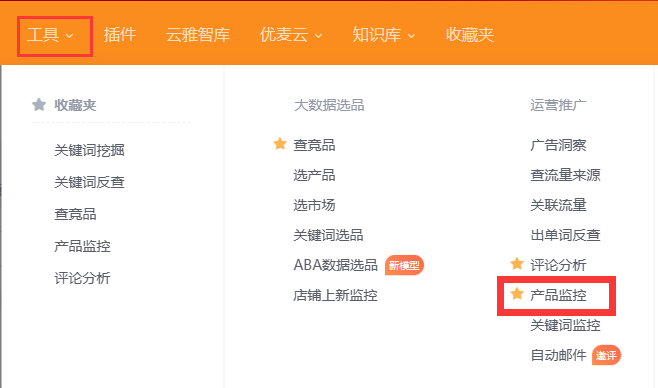Open 关键词监控 in 运营推广
Image resolution: width=658 pixels, height=388 pixels.
coord(565,325)
